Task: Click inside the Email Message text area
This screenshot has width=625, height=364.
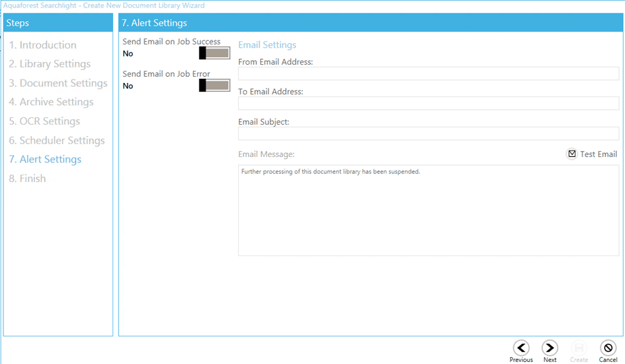Action: click(x=429, y=210)
